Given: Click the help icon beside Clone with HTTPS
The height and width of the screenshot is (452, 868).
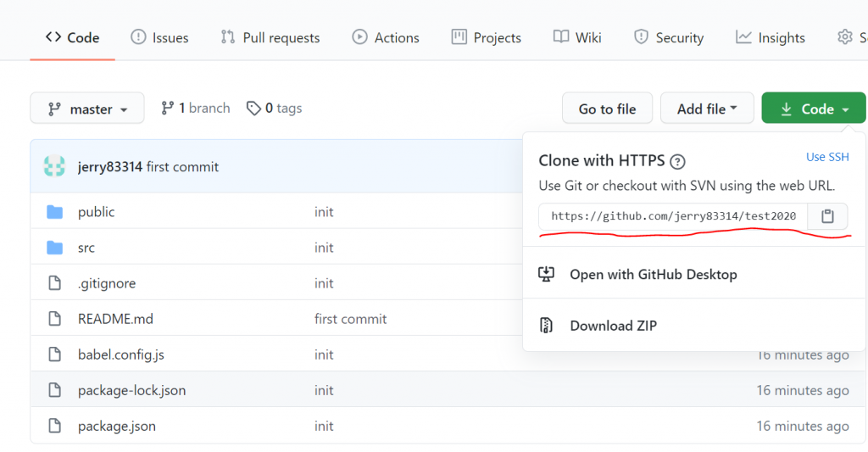Looking at the screenshot, I should point(677,161).
